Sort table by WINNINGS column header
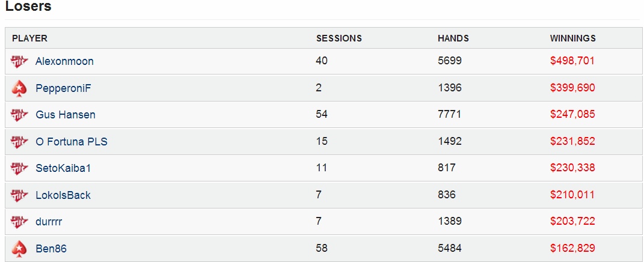Viewport: 644px width, 262px height. pyautogui.click(x=572, y=38)
